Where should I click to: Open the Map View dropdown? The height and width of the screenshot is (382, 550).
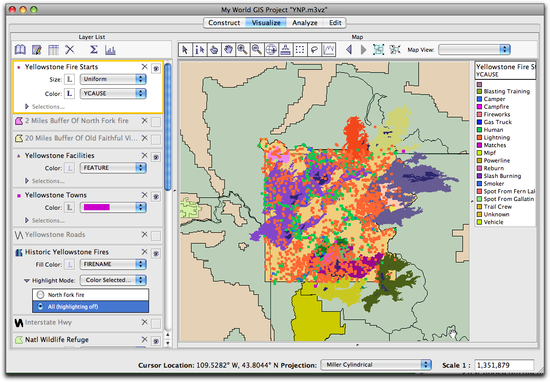point(474,49)
